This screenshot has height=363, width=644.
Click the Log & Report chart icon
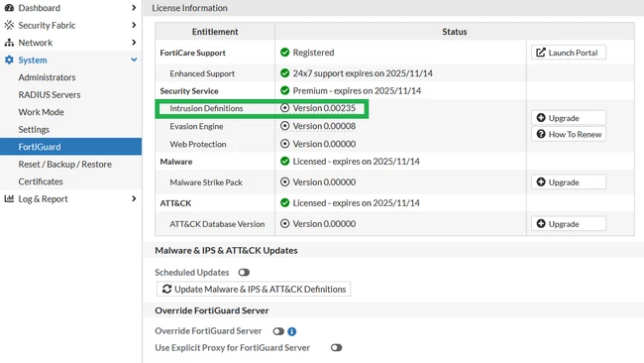coord(9,198)
